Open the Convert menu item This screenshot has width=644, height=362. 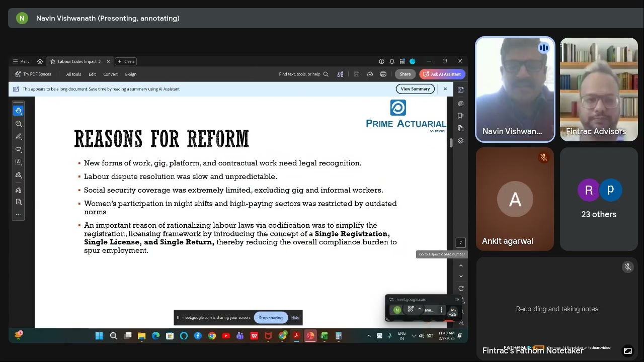click(110, 74)
